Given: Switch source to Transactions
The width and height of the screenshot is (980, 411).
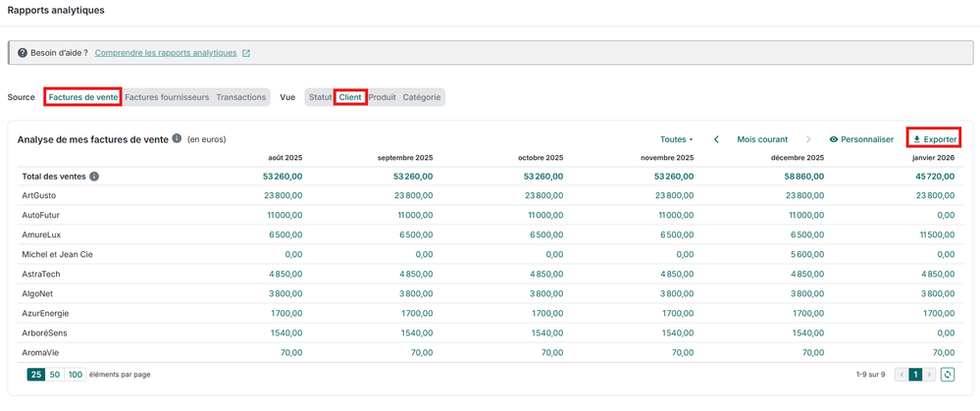Looking at the screenshot, I should [241, 97].
